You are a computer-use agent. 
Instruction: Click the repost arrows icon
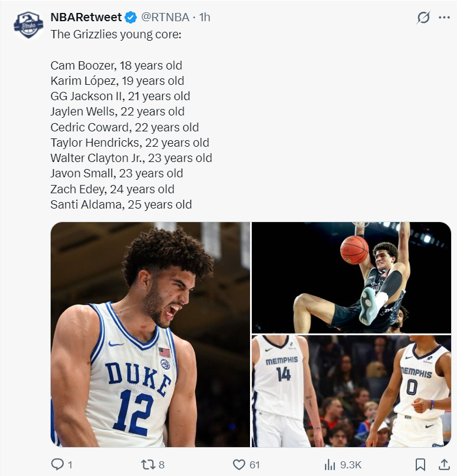click(147, 464)
